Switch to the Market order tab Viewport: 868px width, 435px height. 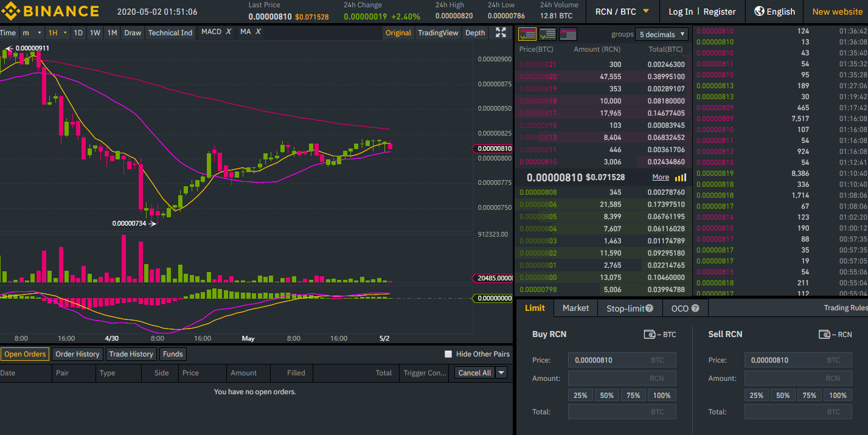(575, 308)
